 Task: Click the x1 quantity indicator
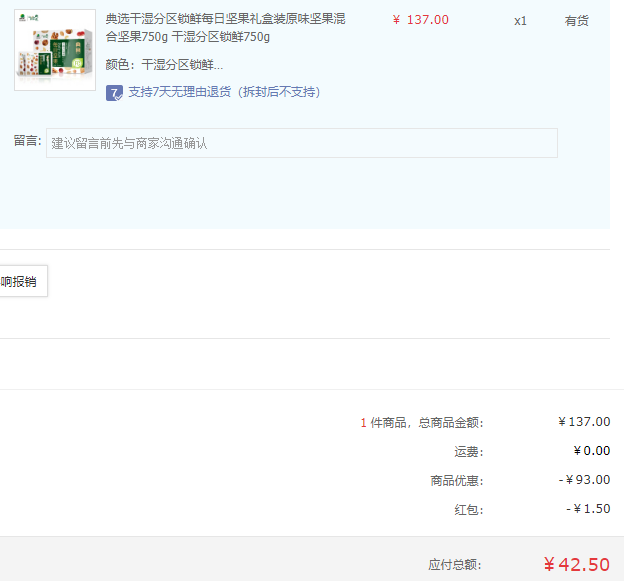(x=520, y=20)
